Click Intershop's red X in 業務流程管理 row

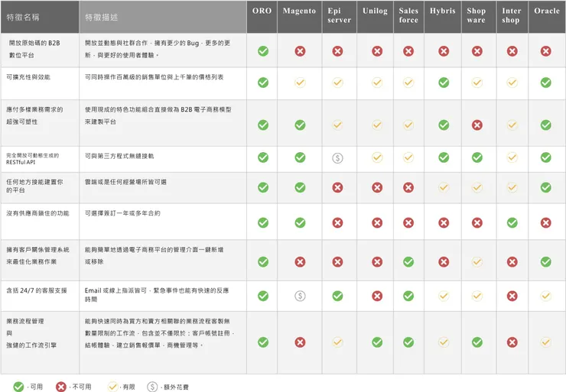point(512,342)
